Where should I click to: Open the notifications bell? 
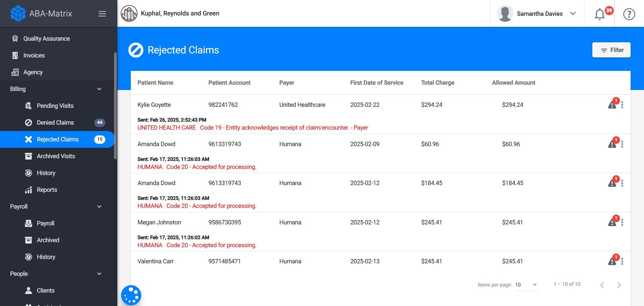(600, 14)
